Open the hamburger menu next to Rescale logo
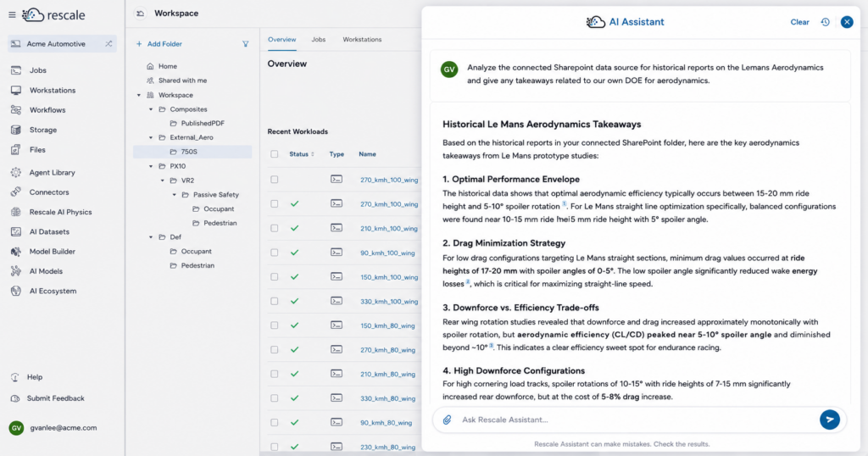868x456 pixels. [x=12, y=15]
